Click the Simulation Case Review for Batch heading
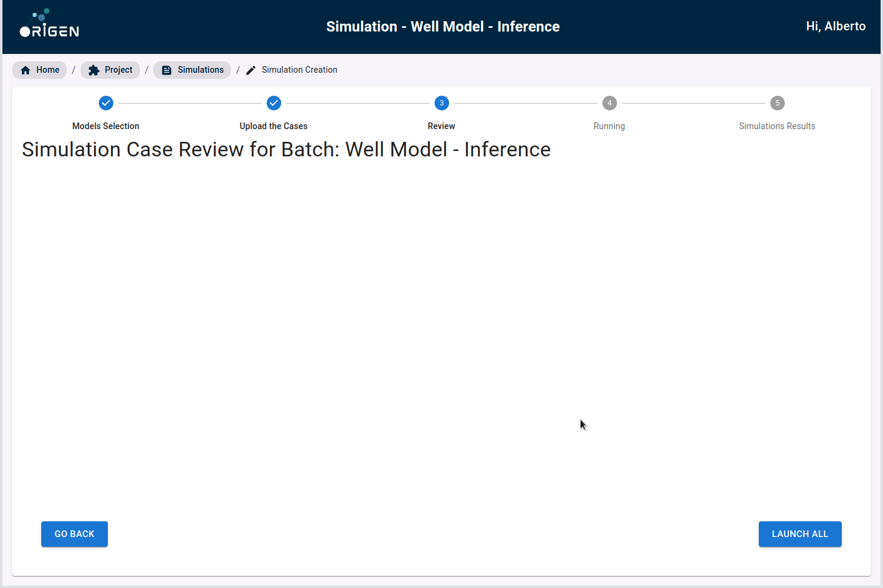Screen dimensions: 883x588 286,149
